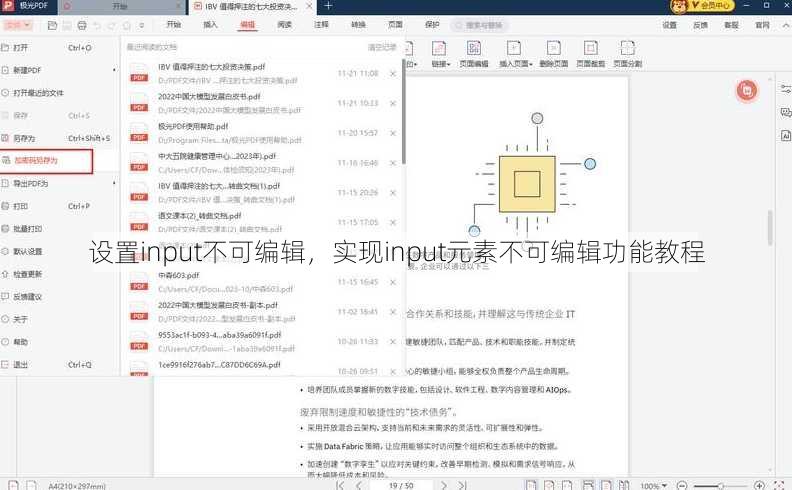Open the AI icon in right sidebar
The width and height of the screenshot is (792, 490).
(786, 135)
